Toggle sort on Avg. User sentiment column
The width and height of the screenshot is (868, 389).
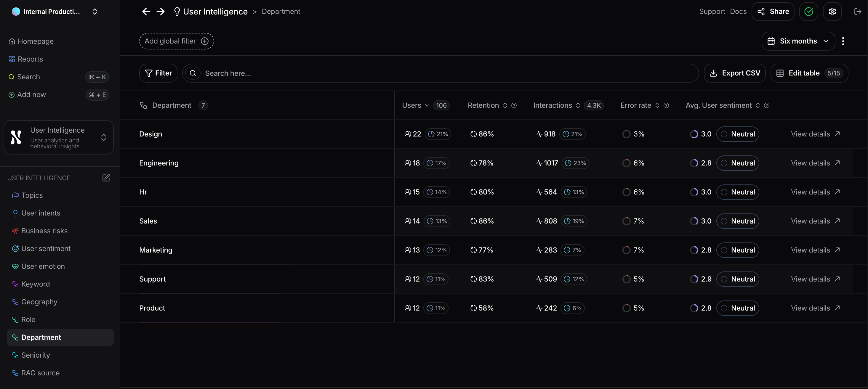tap(758, 105)
